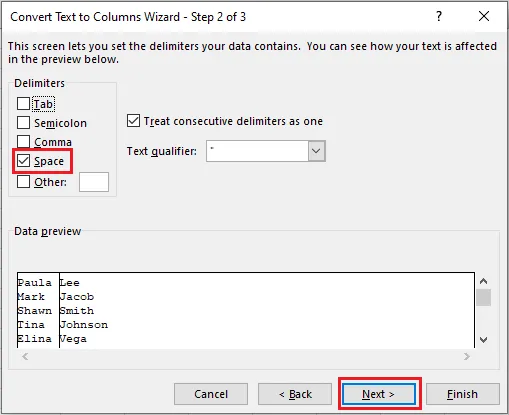Tick the Comma delimiter checkbox
Screen dimensions: 509x415
tap(23, 142)
